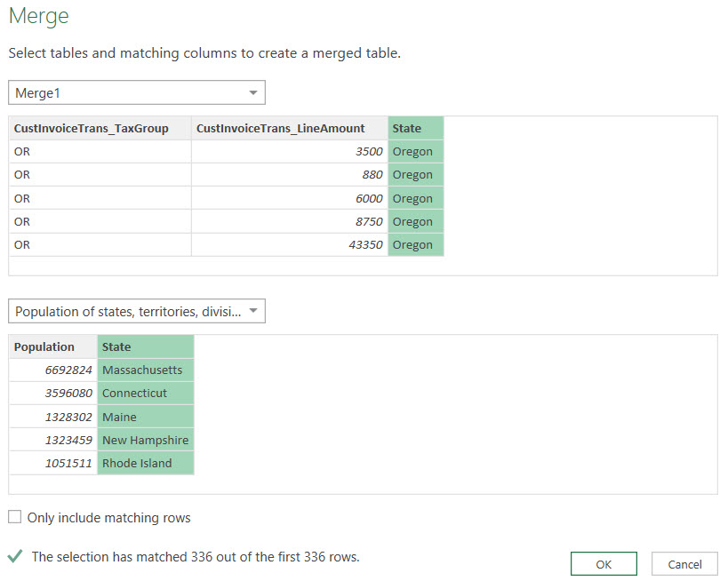This screenshot has width=728, height=581.
Task: Click the OK button
Action: click(x=604, y=564)
